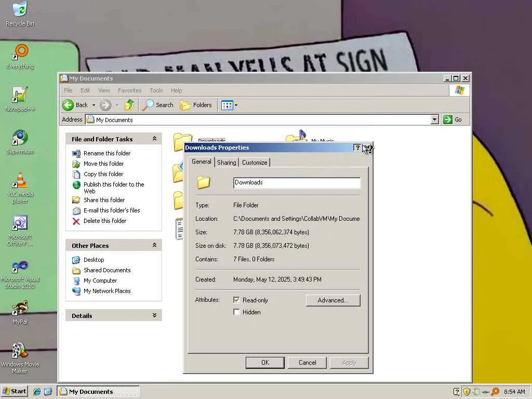Open the Forward history dropdown arrow
532x399 pixels.
coord(117,105)
